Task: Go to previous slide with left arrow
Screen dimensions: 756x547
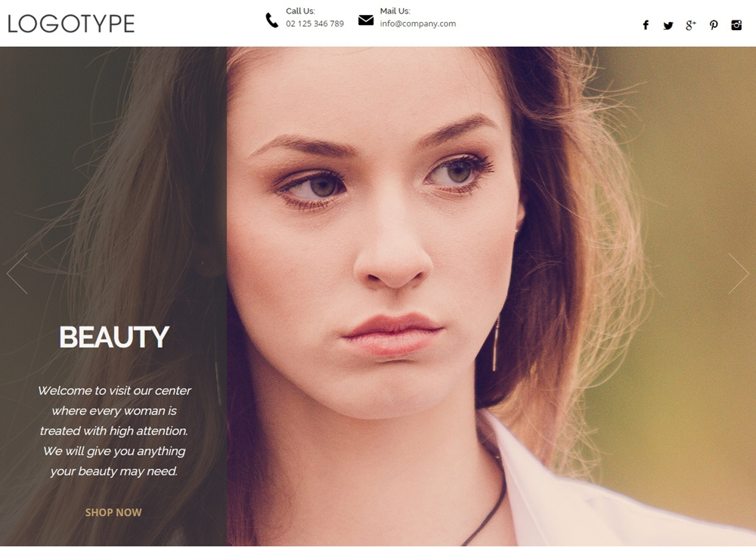Action: coord(17,273)
